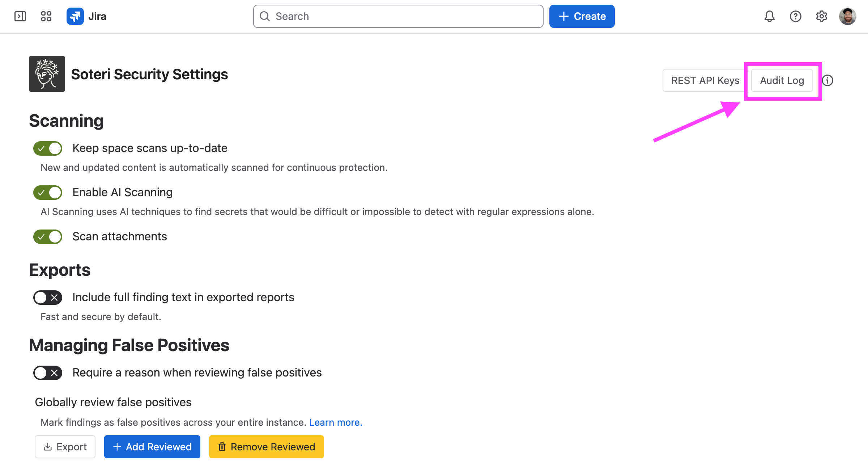Open the help question mark icon
This screenshot has width=868, height=467.
795,16
